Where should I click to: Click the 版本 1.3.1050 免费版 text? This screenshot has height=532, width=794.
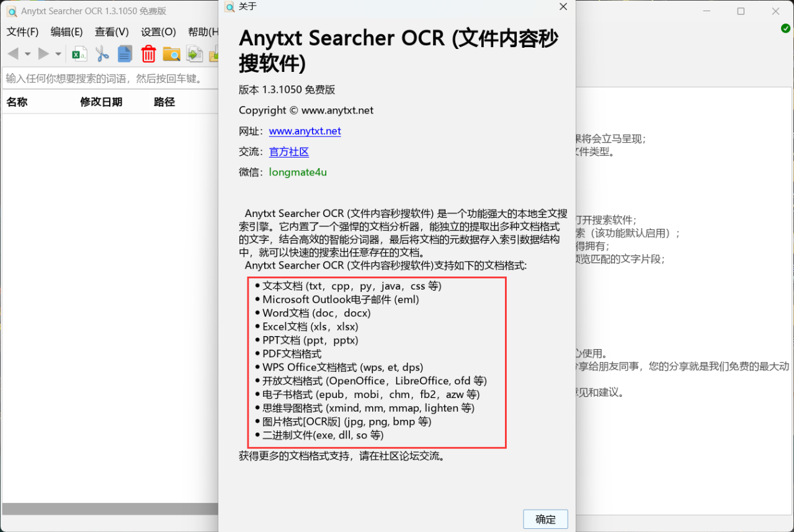pos(287,89)
